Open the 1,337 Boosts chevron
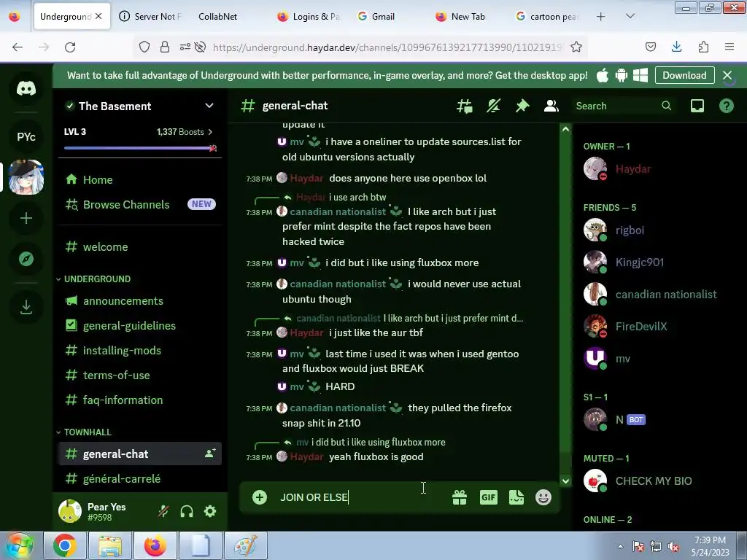Viewport: 747px width, 560px height. point(210,132)
